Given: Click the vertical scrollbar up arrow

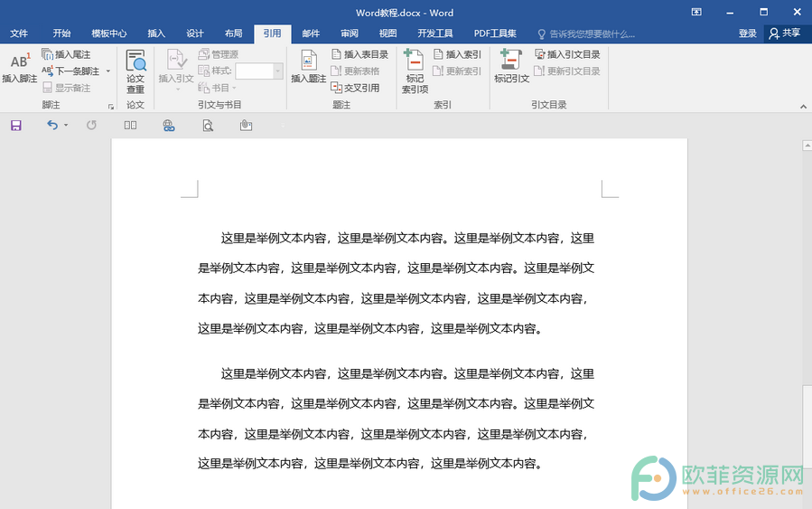Looking at the screenshot, I should (807, 146).
